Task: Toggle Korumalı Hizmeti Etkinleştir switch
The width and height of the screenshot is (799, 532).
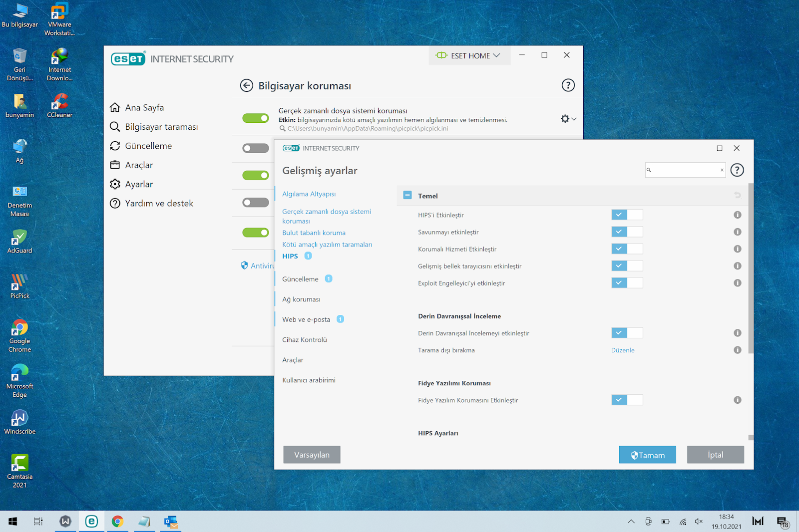Action: tap(627, 249)
